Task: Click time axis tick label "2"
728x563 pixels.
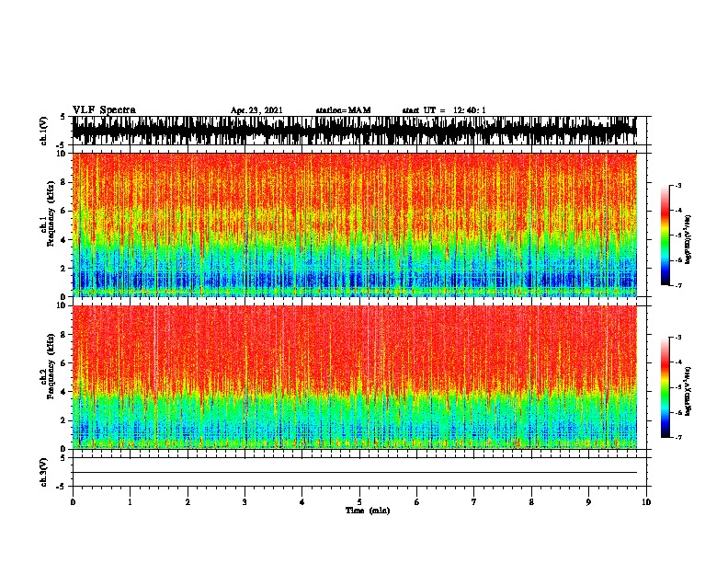Action: [x=188, y=501]
